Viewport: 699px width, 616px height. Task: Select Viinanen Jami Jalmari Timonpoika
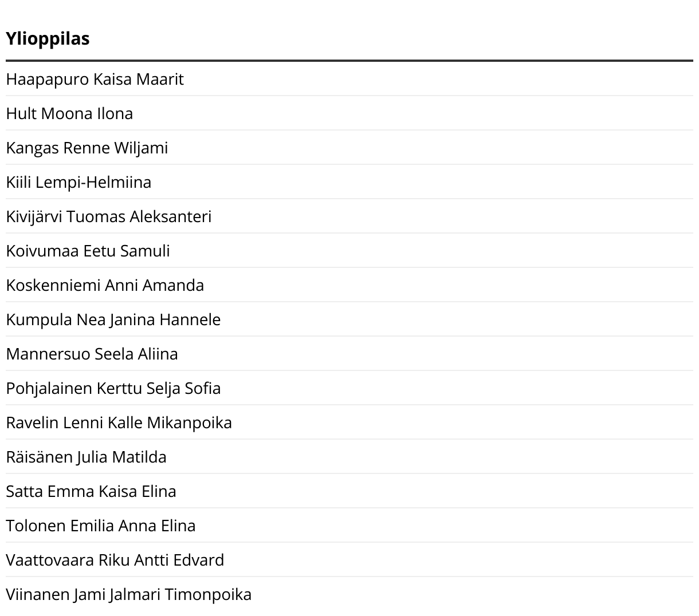pyautogui.click(x=349, y=594)
